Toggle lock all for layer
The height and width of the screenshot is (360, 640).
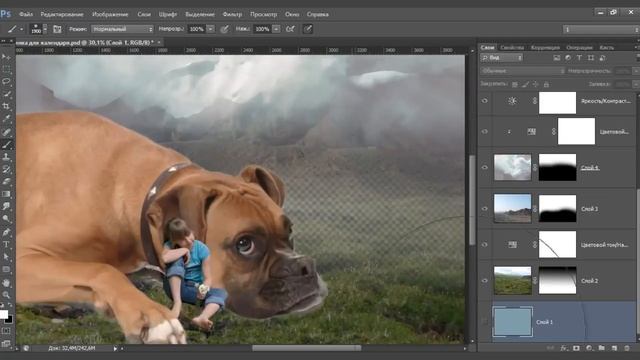click(x=546, y=84)
